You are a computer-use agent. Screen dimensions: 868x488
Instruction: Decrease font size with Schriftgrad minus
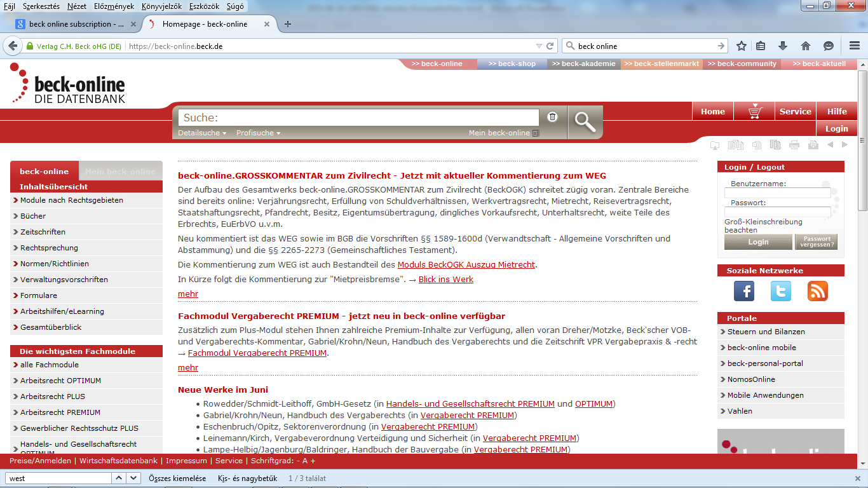coord(298,461)
